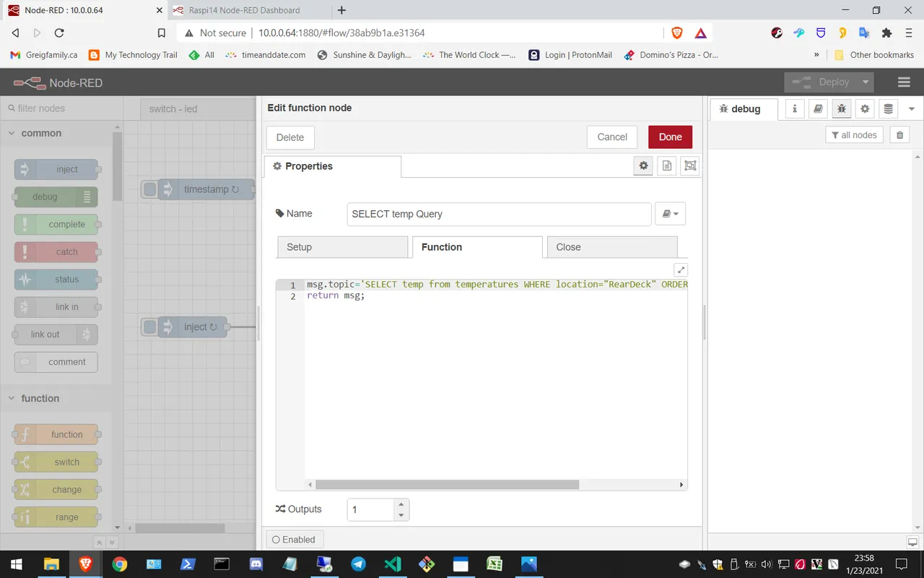Select the catch node in palette
The image size is (924, 578).
coord(56,252)
